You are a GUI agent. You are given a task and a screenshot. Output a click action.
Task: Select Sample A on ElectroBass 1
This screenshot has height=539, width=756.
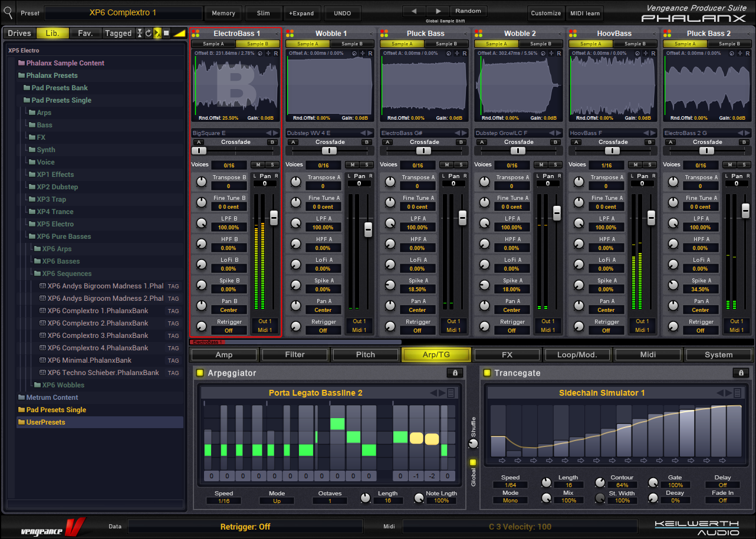tap(213, 44)
